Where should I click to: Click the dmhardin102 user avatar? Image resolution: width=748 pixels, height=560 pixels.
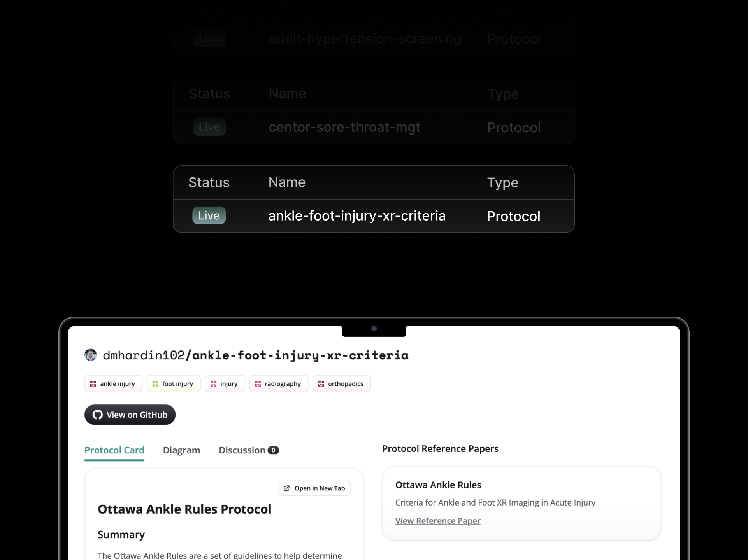[91, 355]
